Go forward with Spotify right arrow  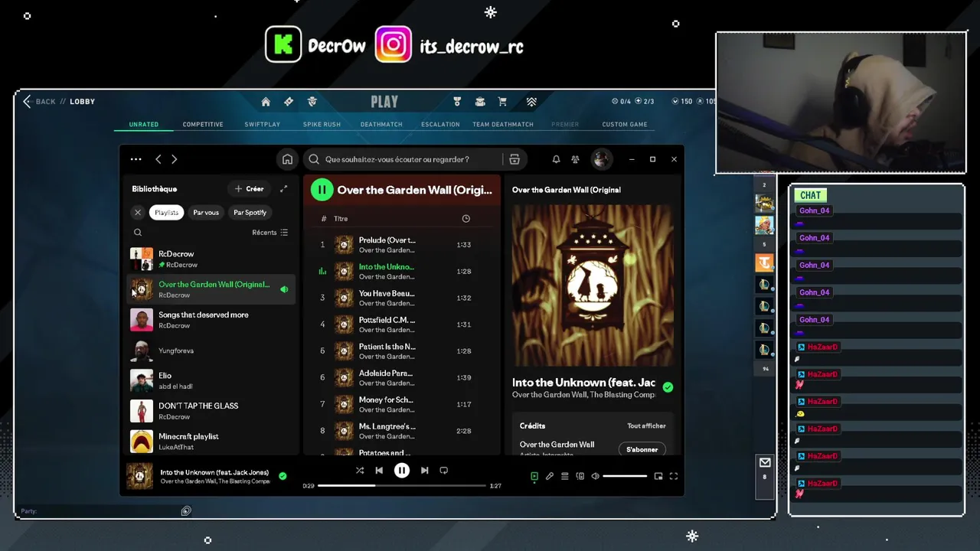[x=175, y=159]
